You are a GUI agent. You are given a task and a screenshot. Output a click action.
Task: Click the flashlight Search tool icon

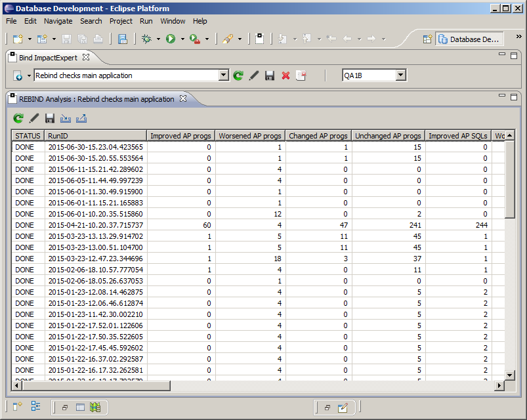click(x=228, y=39)
